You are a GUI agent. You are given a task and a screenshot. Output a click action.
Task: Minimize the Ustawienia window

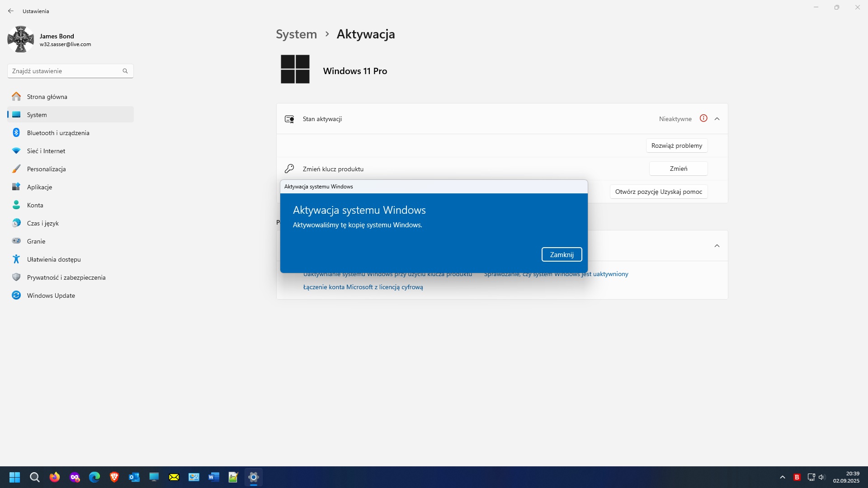pos(816,7)
